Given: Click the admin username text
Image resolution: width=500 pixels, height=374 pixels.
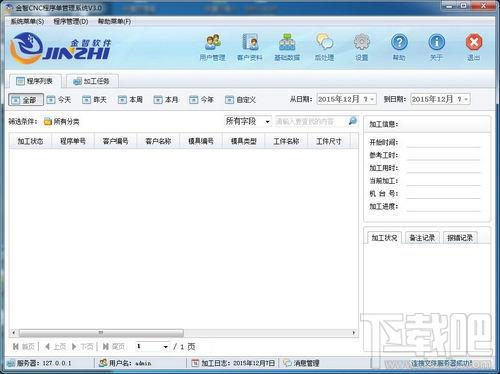Looking at the screenshot, I should [143, 363].
